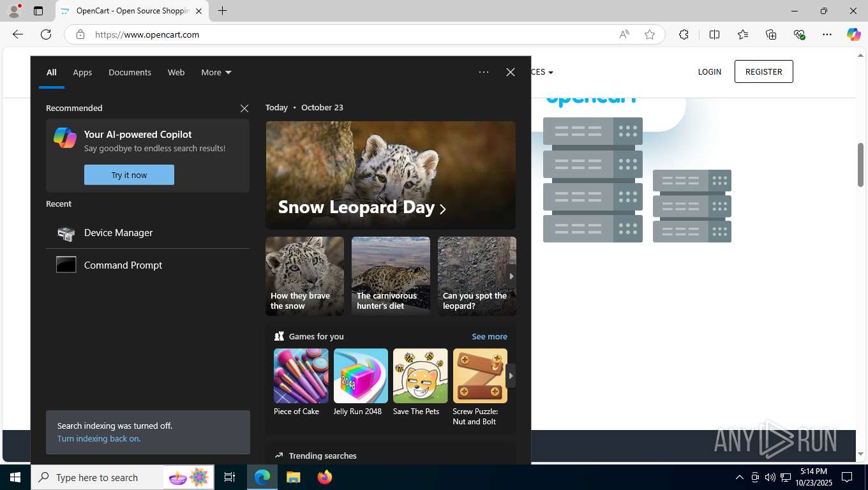Open How they brave the snow card

point(304,276)
